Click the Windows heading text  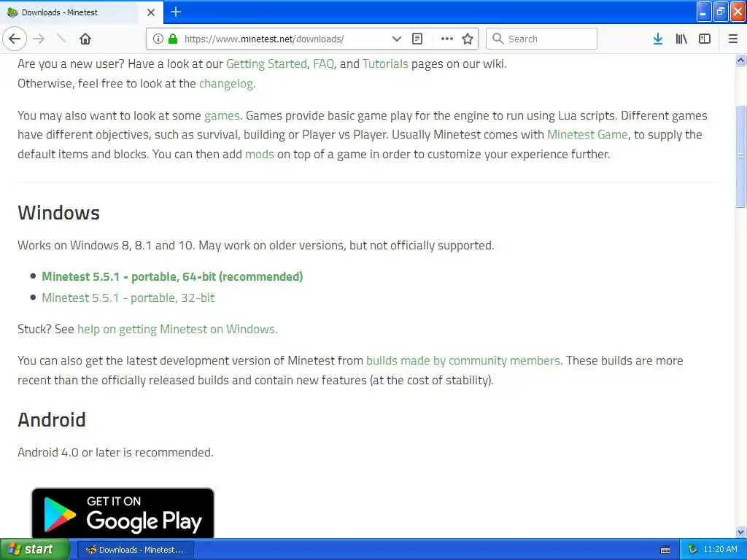point(58,213)
